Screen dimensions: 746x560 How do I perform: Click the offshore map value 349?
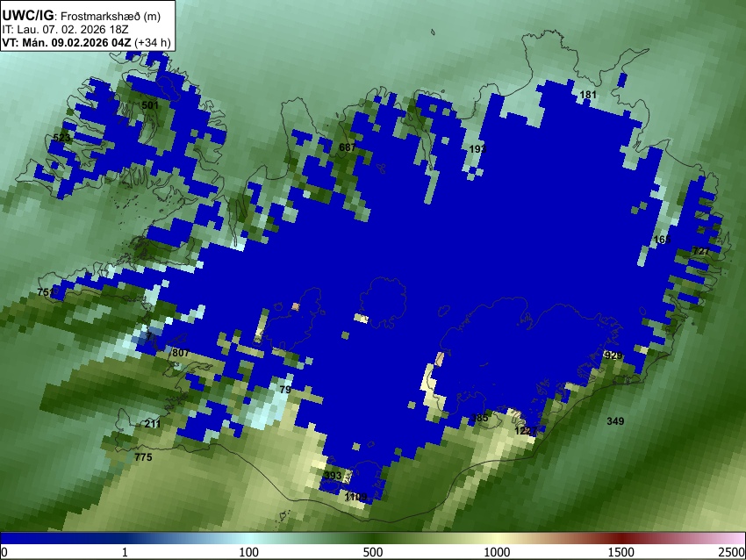(615, 421)
